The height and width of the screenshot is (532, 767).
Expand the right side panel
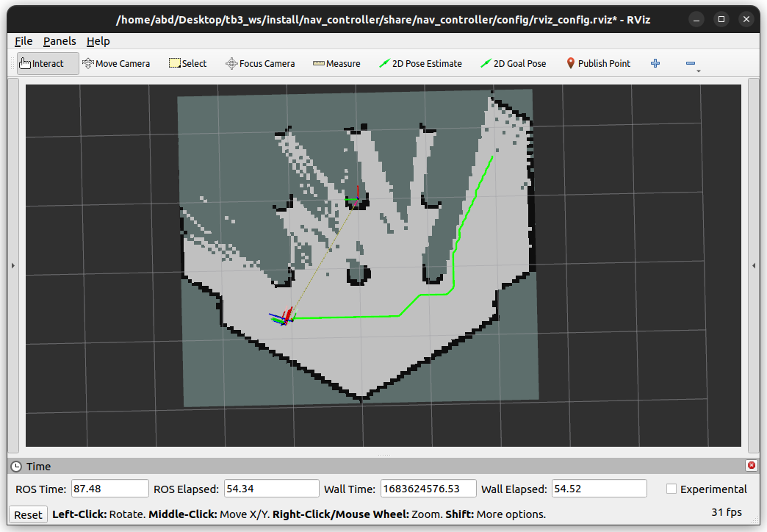pos(755,265)
